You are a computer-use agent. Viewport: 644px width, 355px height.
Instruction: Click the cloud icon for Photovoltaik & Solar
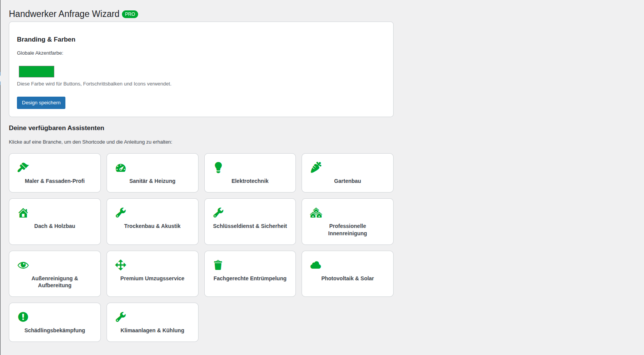pos(316,265)
